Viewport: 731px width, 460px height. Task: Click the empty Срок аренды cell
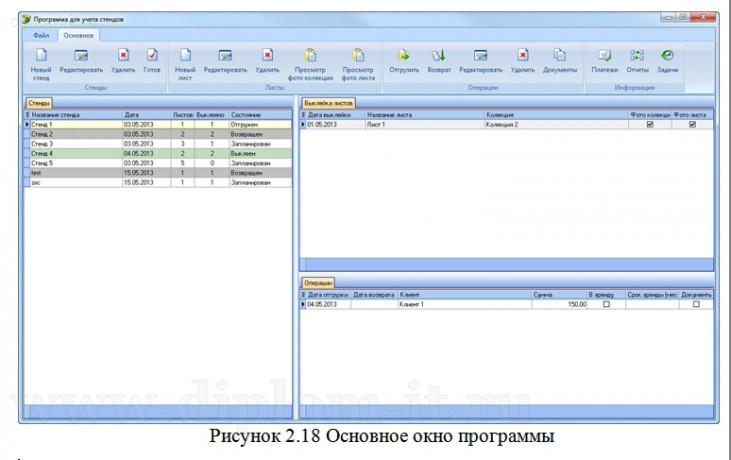[652, 304]
